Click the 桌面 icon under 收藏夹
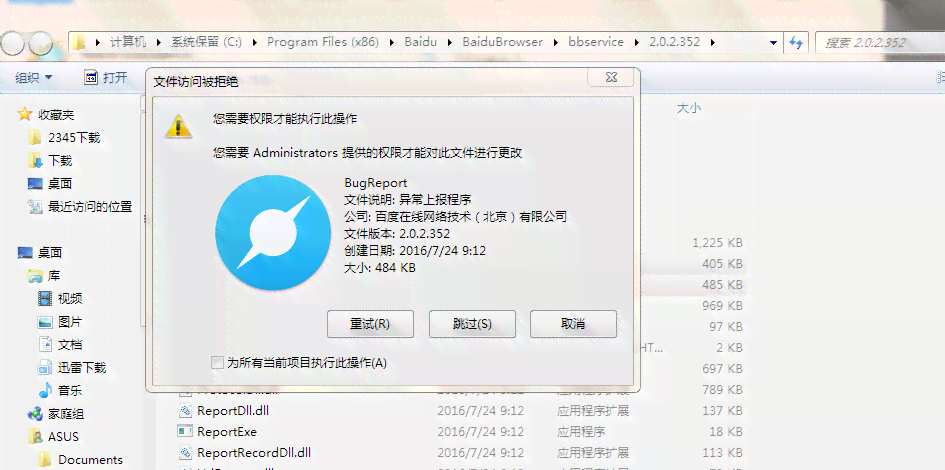The height and width of the screenshot is (470, 945). point(35,184)
